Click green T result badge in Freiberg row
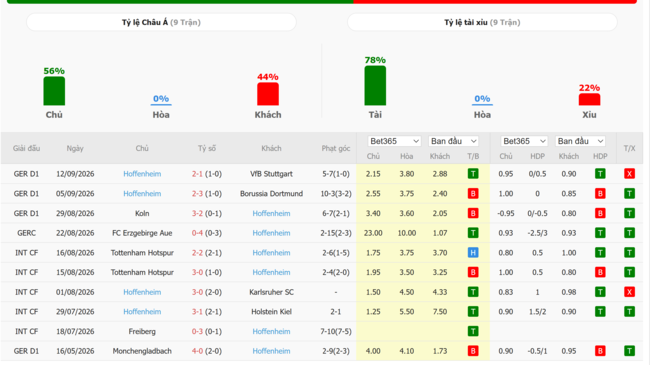 coord(473,331)
